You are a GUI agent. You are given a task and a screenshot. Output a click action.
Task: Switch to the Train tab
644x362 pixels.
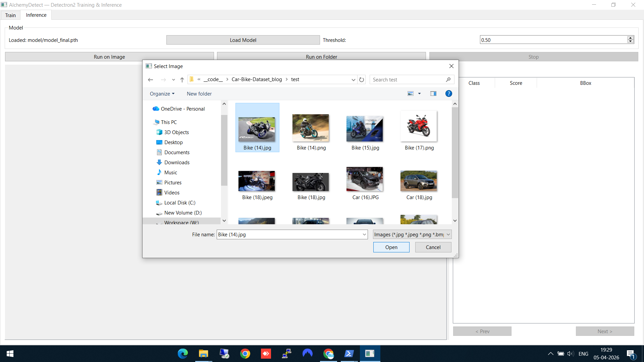(10, 15)
